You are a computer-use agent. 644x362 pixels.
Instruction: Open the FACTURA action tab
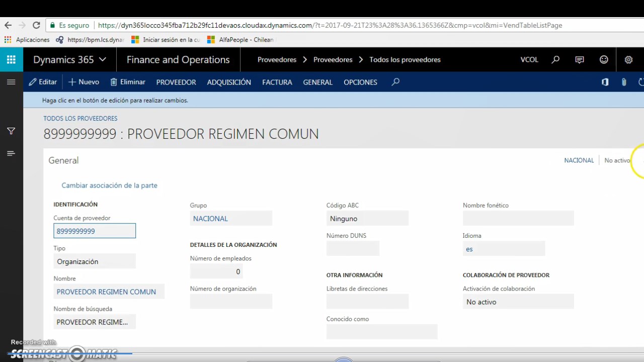click(x=277, y=82)
